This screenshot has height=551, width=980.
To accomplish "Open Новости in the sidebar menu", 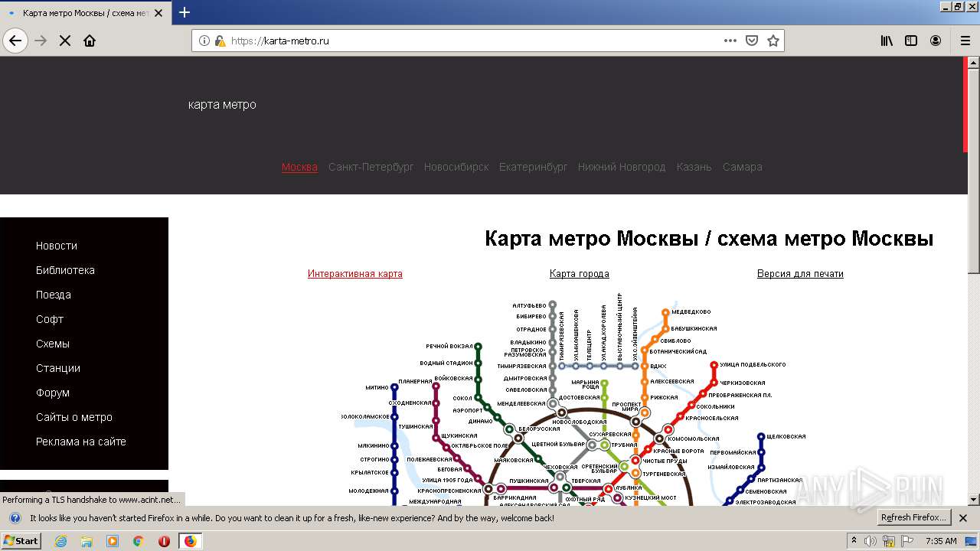I will [57, 246].
